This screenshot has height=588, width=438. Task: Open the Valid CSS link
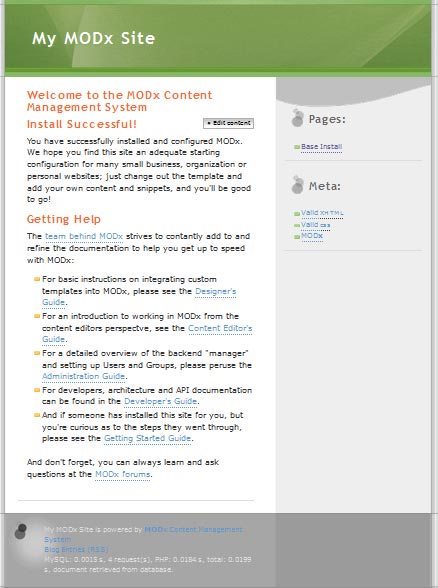[315, 225]
